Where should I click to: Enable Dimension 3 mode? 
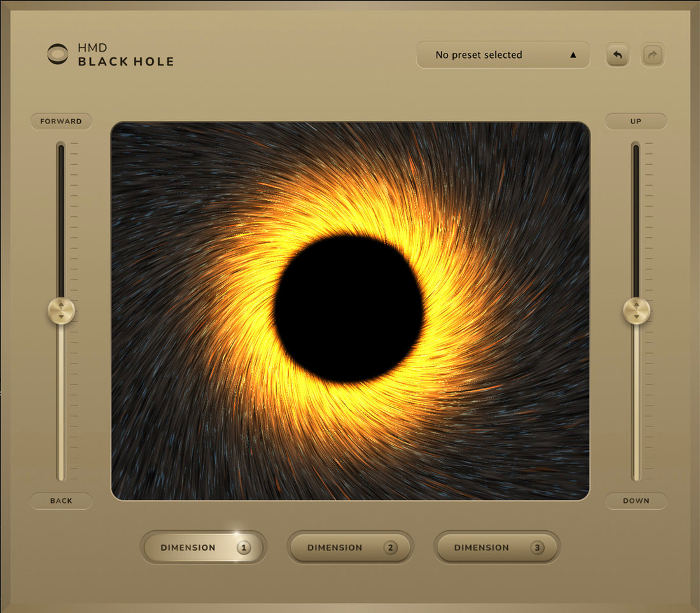pyautogui.click(x=497, y=547)
